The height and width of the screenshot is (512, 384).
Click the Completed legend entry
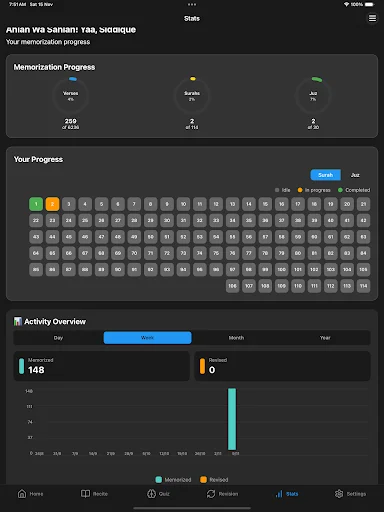tap(354, 190)
